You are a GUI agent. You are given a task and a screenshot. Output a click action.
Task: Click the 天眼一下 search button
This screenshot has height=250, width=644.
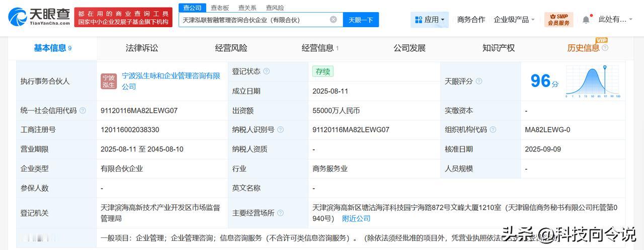pyautogui.click(x=361, y=20)
